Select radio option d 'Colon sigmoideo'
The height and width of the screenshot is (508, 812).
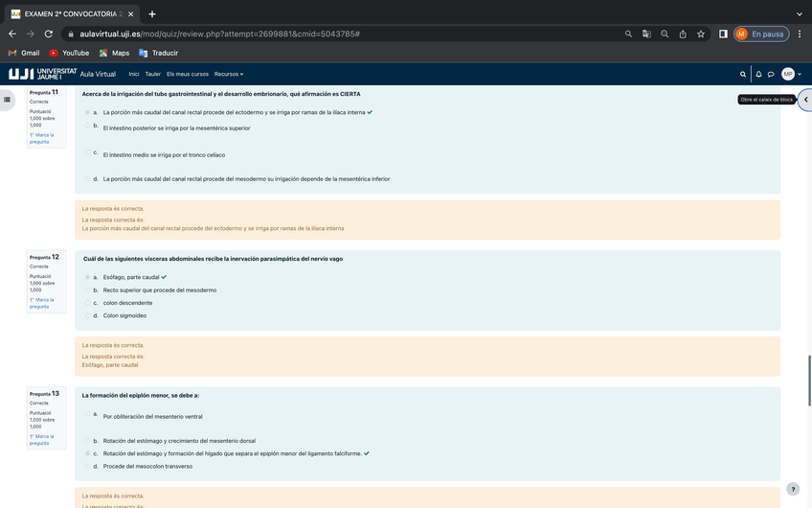coord(87,315)
